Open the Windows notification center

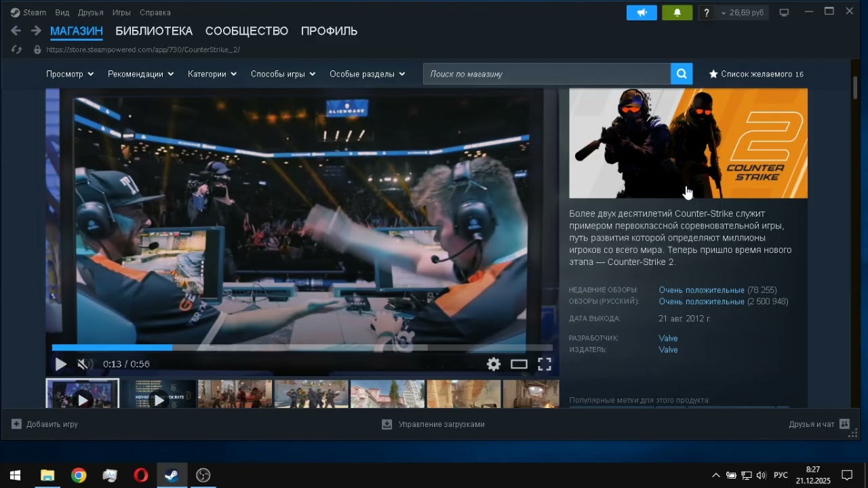[847, 475]
